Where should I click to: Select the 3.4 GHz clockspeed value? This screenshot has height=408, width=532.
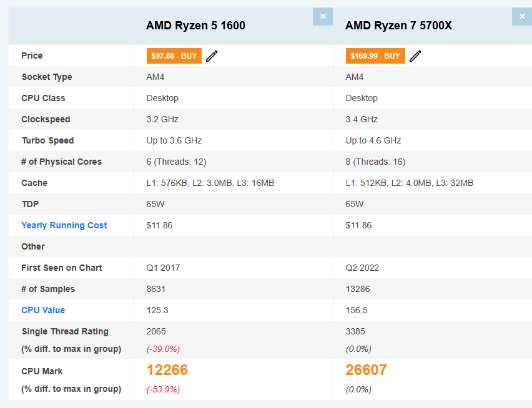point(362,119)
